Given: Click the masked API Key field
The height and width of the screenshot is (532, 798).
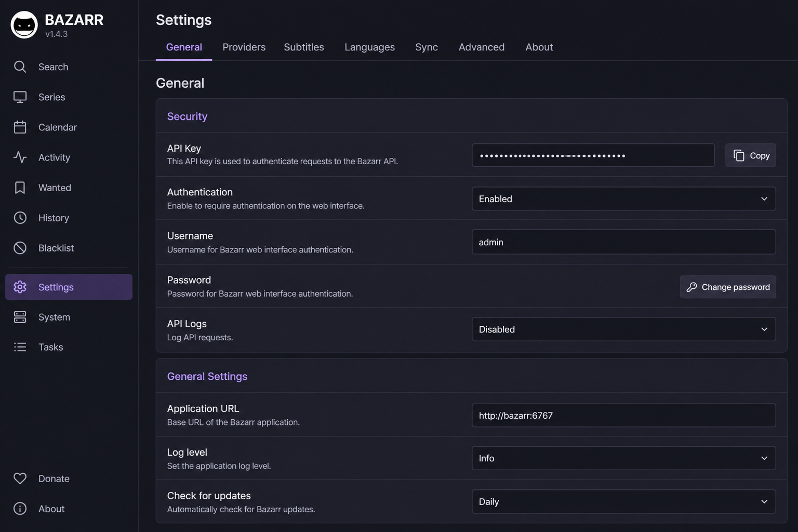Looking at the screenshot, I should coord(593,155).
